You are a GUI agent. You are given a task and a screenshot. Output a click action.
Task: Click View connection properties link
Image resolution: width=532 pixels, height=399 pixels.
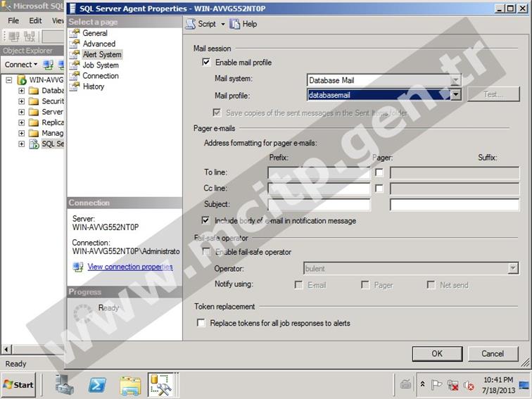tap(130, 267)
